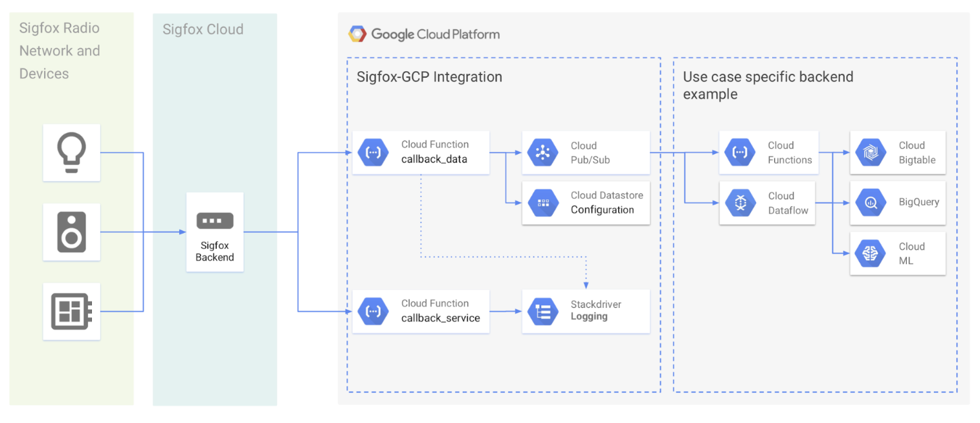Select the Cloud Dataflow hexagon icon
This screenshot has height=423, width=980.
point(740,202)
